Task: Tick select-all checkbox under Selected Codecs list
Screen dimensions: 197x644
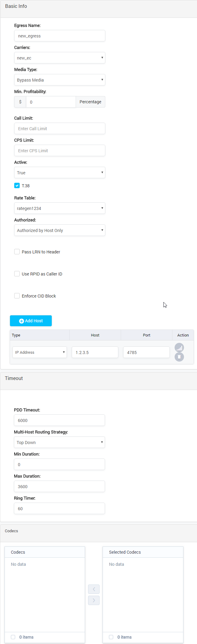Action: (111, 637)
